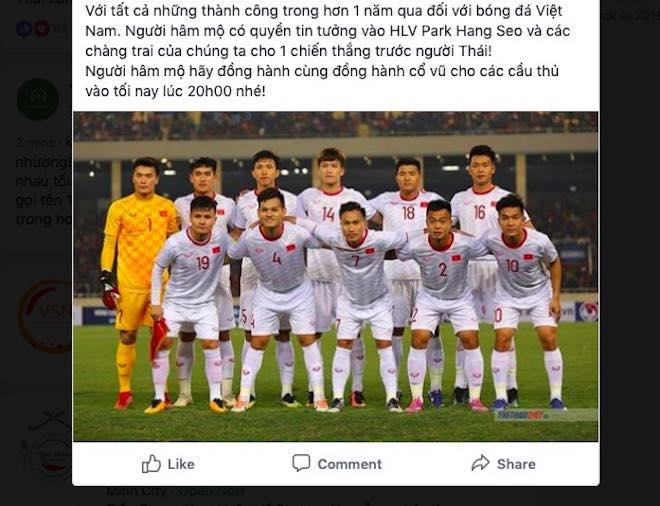Open the dark green circular page avatar
660x506 pixels.
[38, 99]
